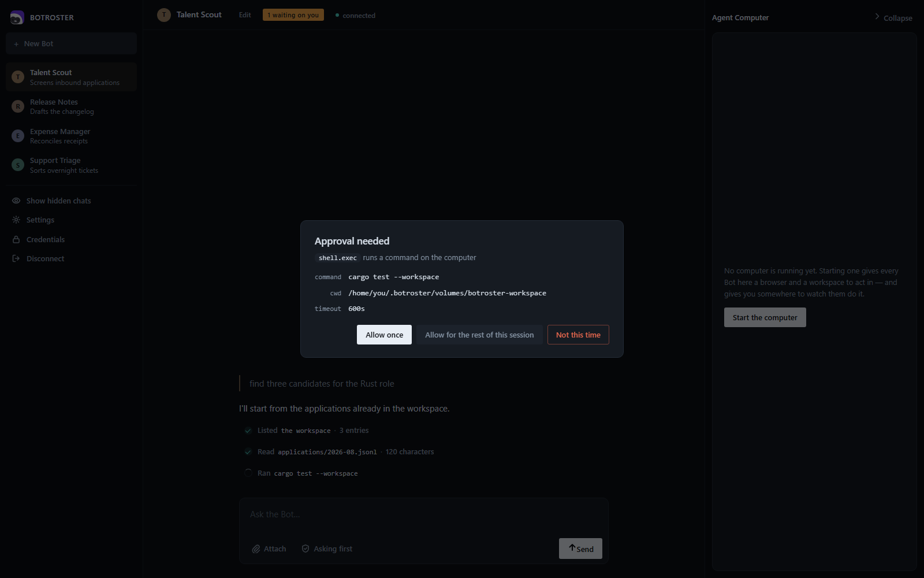
Task: Click the Collapse chevron icon
Action: (x=877, y=17)
